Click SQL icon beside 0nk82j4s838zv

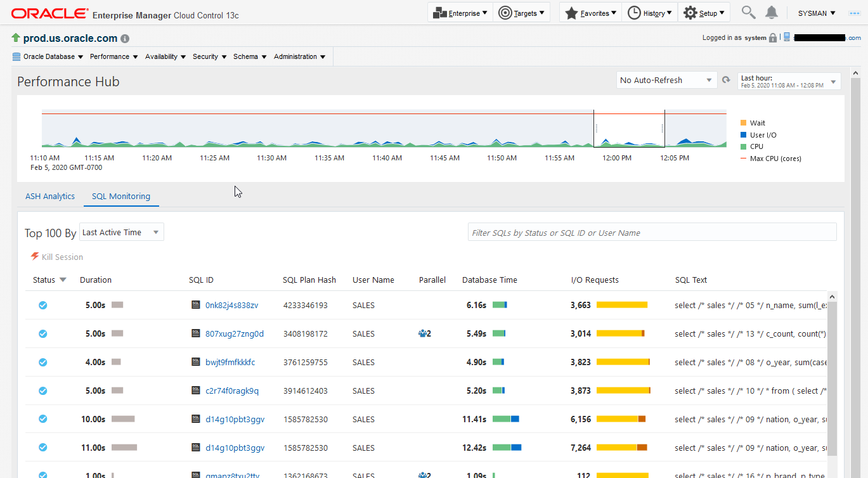click(196, 305)
